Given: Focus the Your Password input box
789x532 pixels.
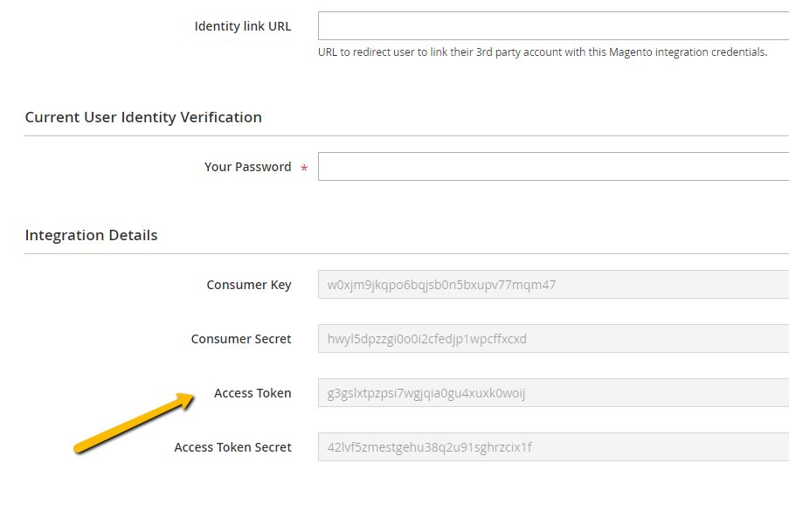Looking at the screenshot, I should click(552, 167).
